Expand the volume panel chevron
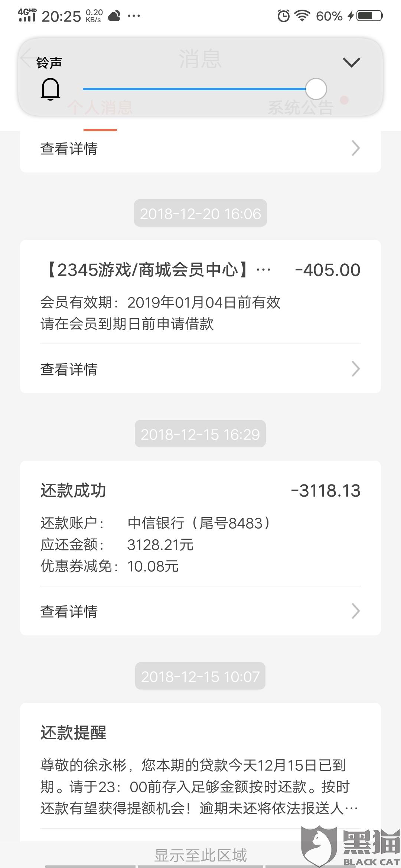 351,62
